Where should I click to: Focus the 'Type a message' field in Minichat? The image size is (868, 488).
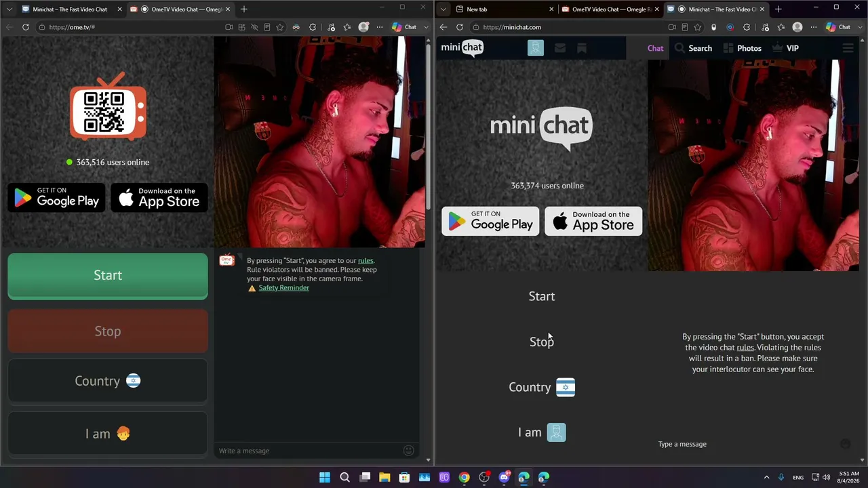746,444
